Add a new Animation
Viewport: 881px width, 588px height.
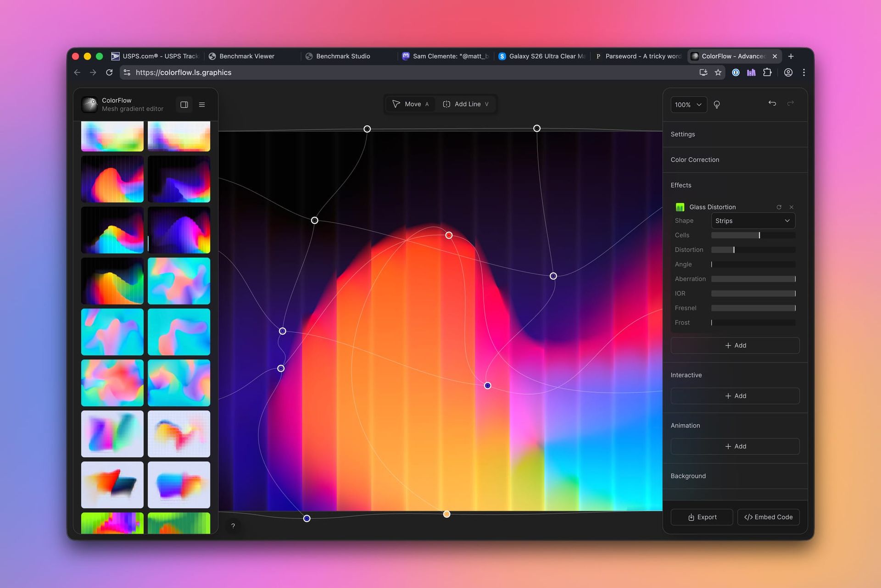(735, 446)
